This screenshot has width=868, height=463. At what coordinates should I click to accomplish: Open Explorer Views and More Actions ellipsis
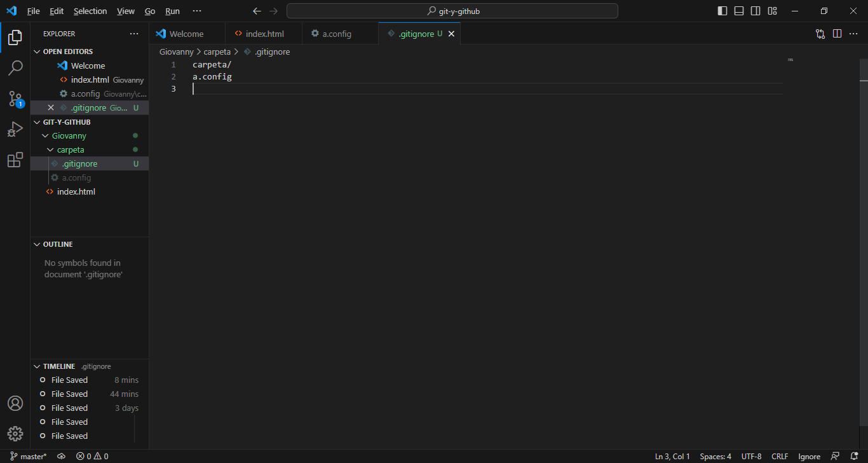(133, 34)
